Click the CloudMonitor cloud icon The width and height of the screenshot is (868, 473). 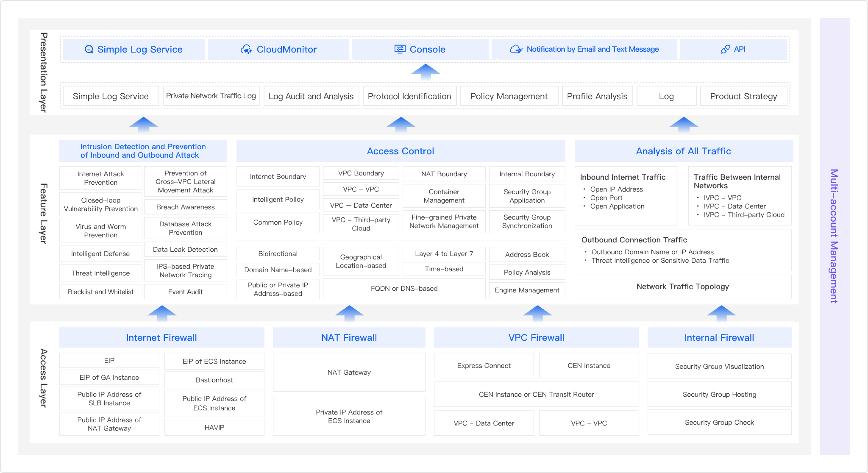[246, 49]
